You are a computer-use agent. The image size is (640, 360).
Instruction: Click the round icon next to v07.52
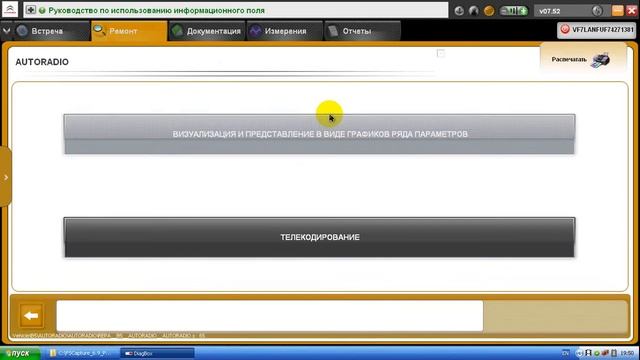[597, 11]
